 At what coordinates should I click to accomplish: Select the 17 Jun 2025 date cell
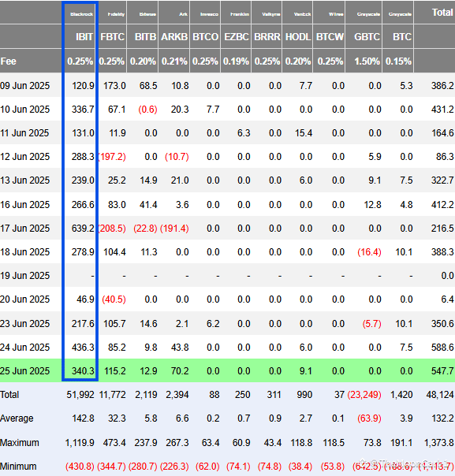point(25,229)
